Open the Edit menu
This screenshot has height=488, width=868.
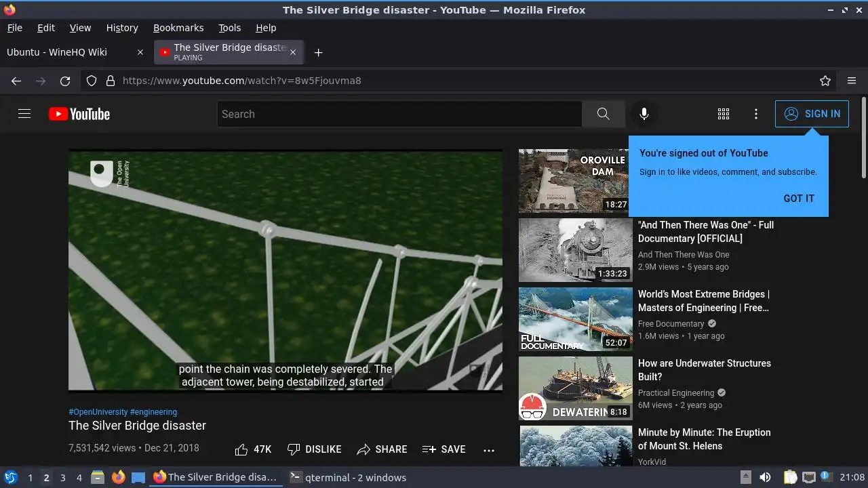(x=46, y=28)
